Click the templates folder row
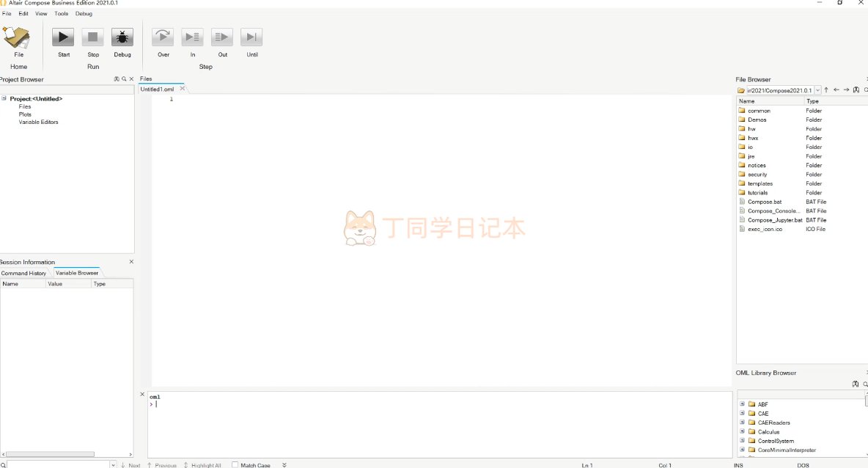This screenshot has width=868, height=468. pos(760,183)
